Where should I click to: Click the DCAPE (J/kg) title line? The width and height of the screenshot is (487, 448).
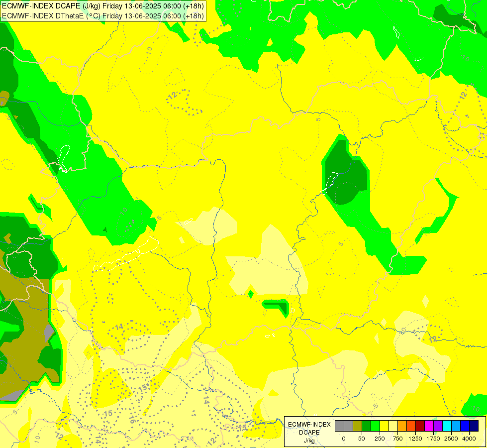tap(103, 6)
